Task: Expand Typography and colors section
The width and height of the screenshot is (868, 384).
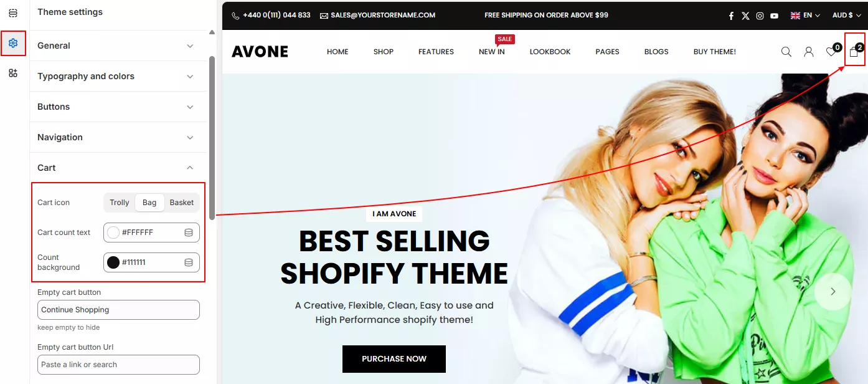Action: pos(118,76)
